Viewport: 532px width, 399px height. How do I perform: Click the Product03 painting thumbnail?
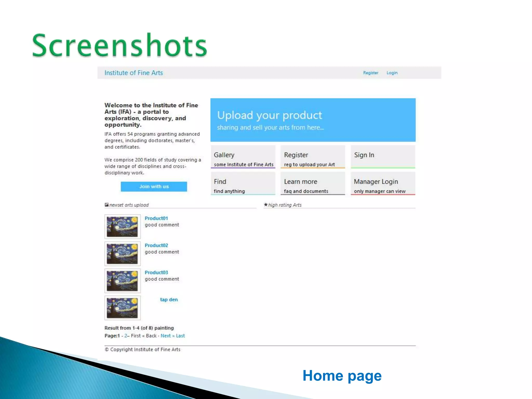(122, 281)
